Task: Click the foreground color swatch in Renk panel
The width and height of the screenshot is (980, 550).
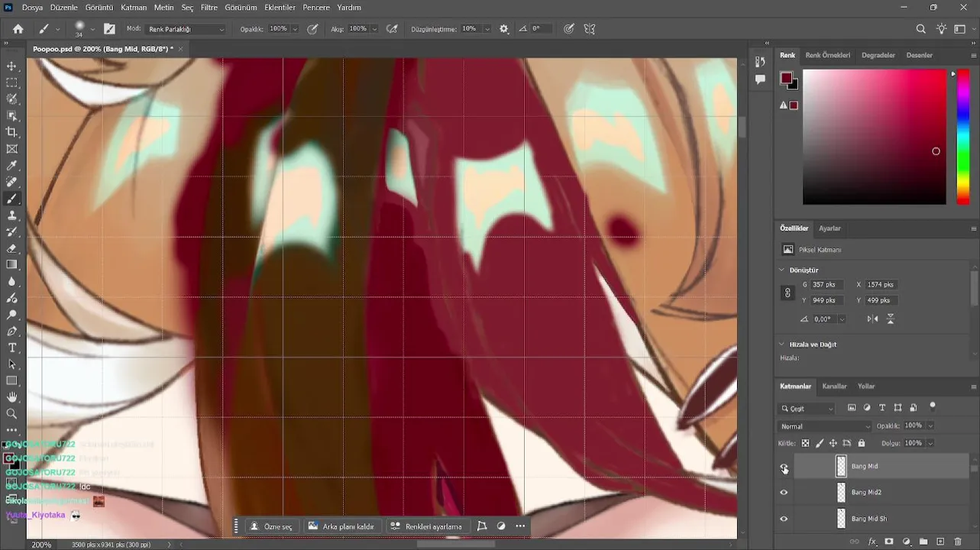Action: pyautogui.click(x=786, y=78)
